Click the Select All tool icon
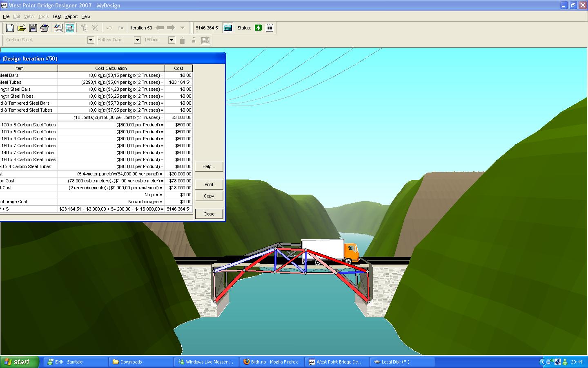 [x=84, y=28]
